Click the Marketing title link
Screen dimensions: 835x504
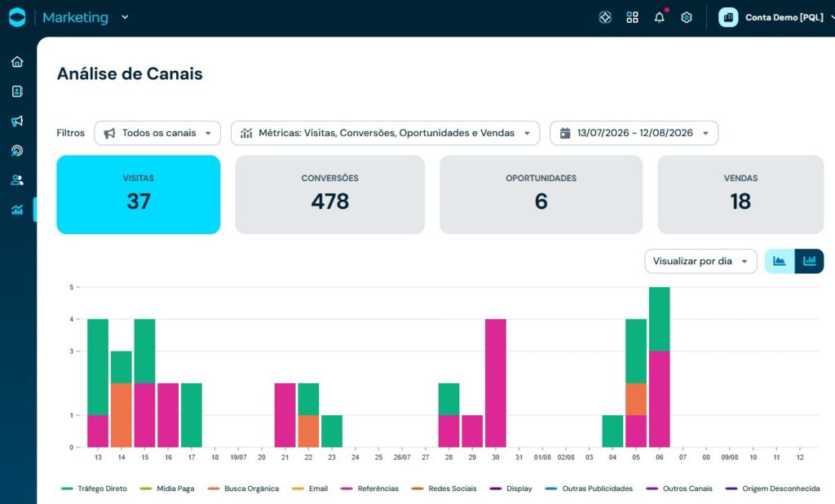pos(75,18)
